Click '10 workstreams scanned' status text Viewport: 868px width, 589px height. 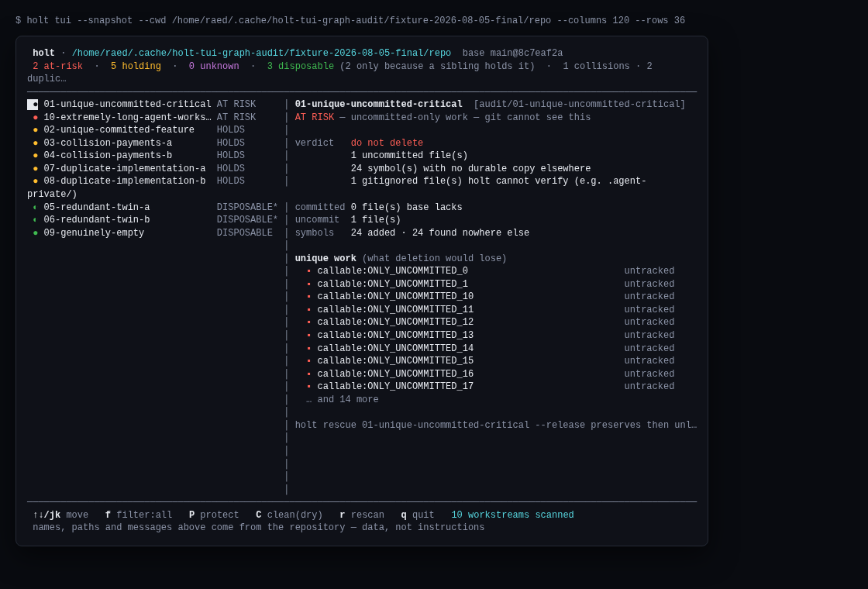coord(512,515)
